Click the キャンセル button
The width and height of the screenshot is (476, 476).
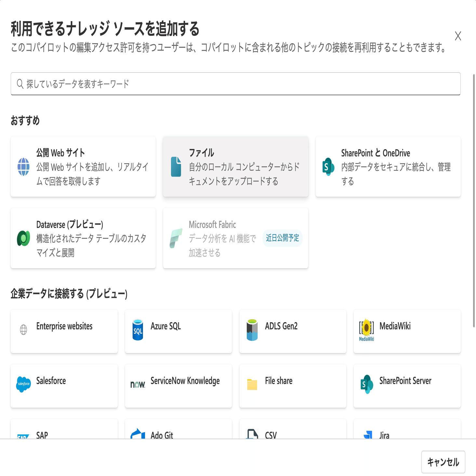pos(443,462)
